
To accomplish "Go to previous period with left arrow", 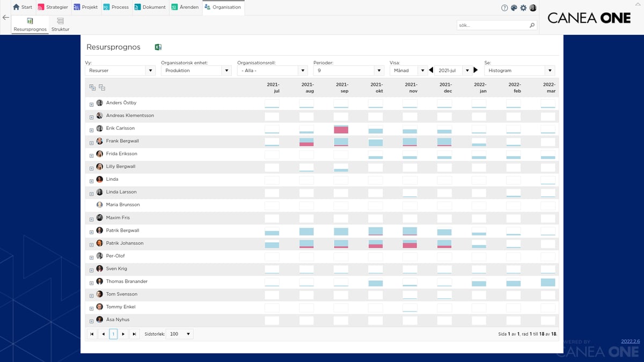I will pyautogui.click(x=431, y=70).
